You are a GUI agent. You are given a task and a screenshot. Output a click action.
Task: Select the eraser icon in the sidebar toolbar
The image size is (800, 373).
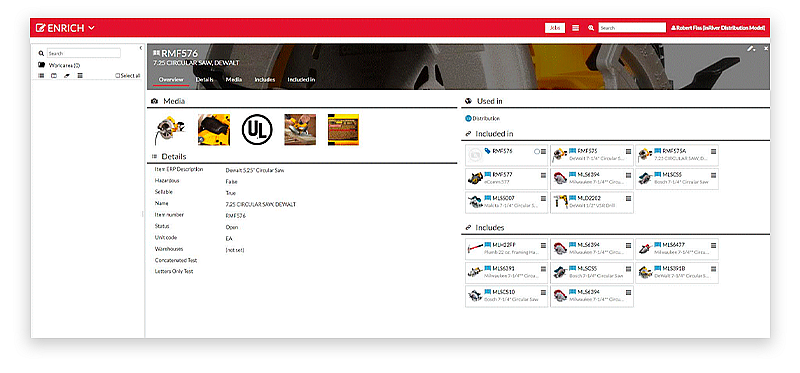67,76
